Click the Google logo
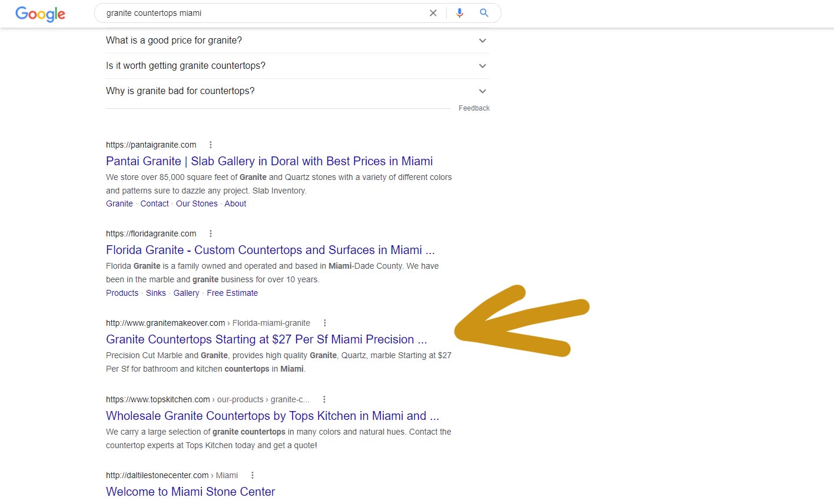834x504 pixels. [x=40, y=14]
